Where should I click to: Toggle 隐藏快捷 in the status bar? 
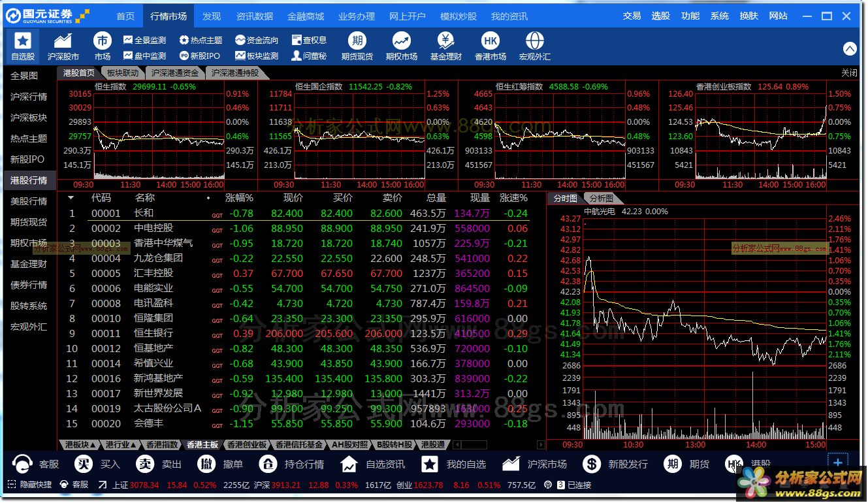(x=29, y=485)
